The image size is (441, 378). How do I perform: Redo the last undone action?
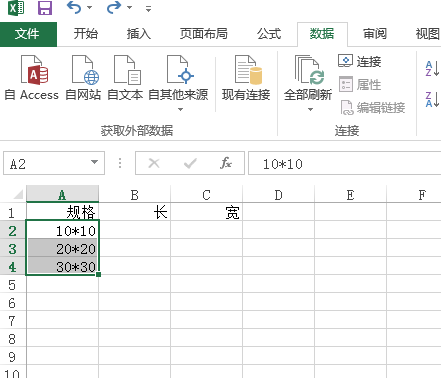pos(114,7)
